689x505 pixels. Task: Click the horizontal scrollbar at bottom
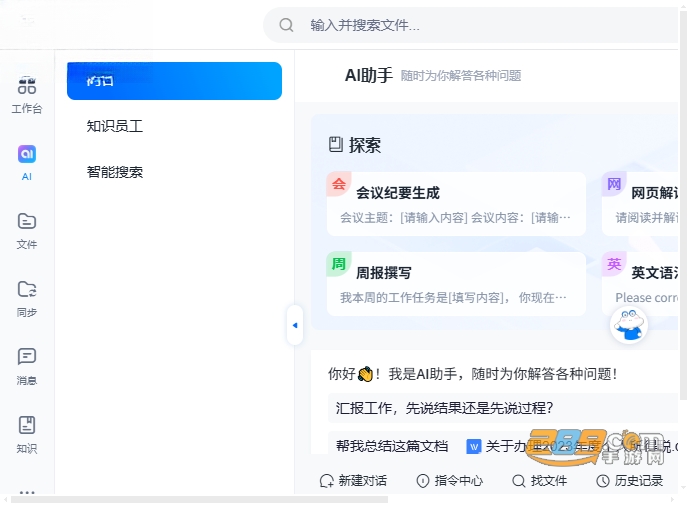pyautogui.click(x=199, y=500)
